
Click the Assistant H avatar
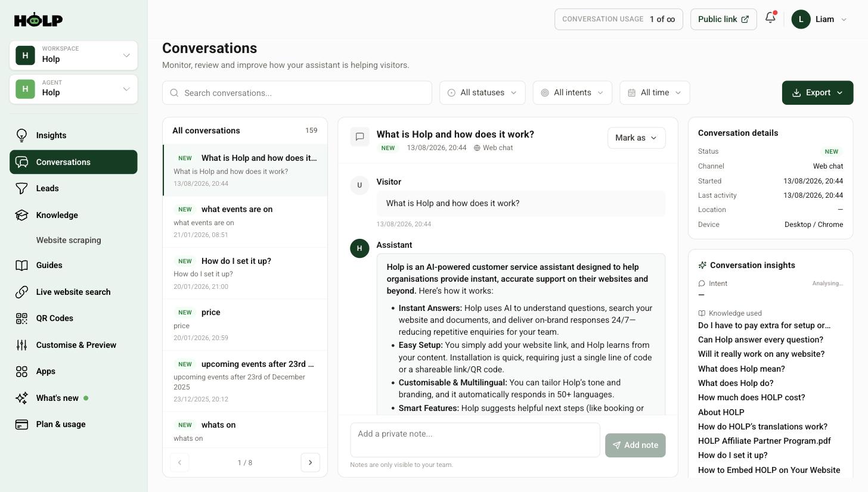[x=359, y=248]
